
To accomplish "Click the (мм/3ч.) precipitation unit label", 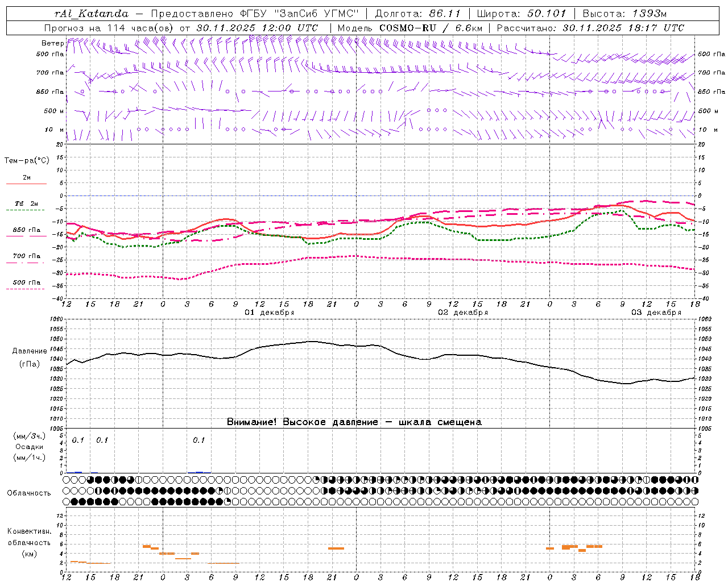I will pos(30,436).
